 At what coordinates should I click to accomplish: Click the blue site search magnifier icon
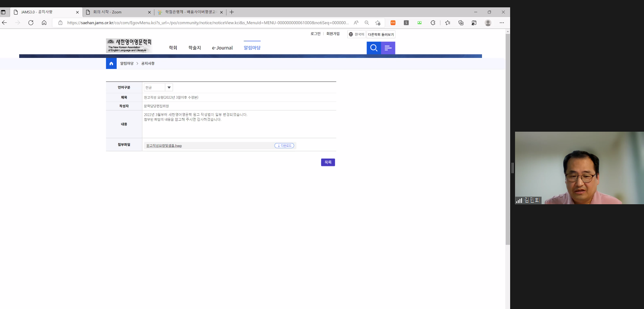click(x=373, y=48)
